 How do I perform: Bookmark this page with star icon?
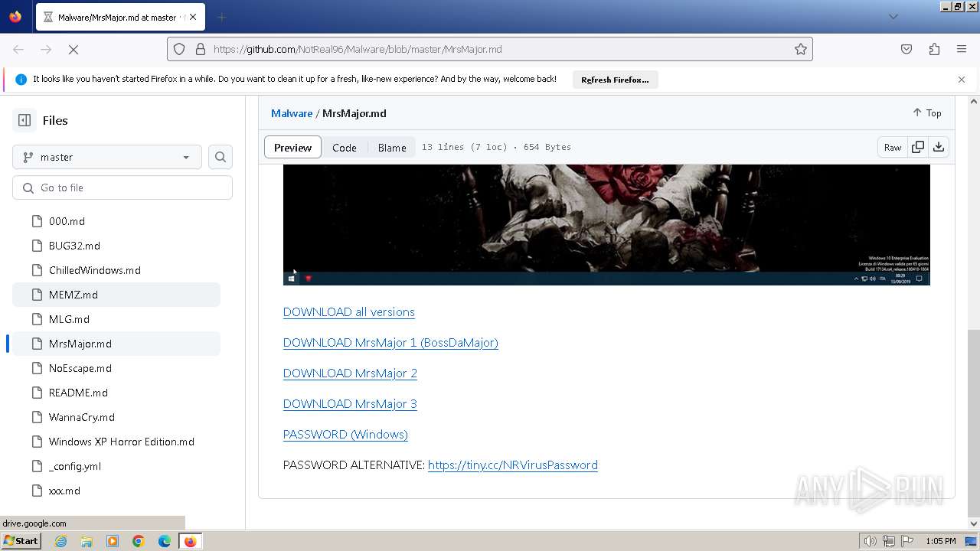[x=801, y=49]
